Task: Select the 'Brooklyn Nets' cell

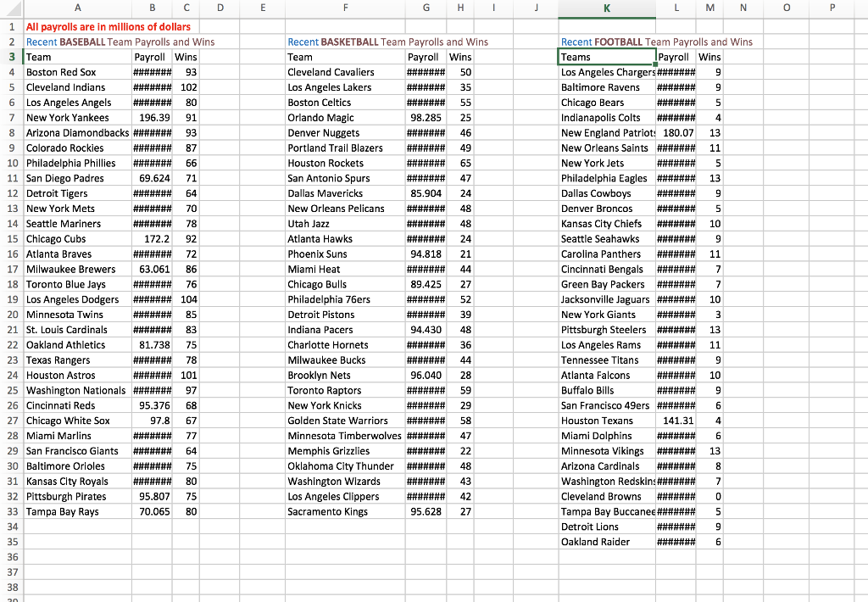Action: pyautogui.click(x=346, y=376)
